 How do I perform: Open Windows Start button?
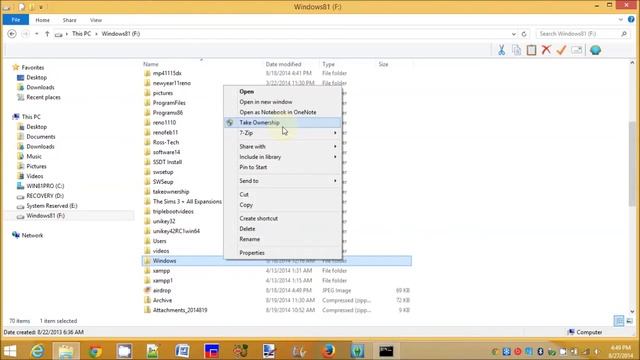[x=10, y=351]
